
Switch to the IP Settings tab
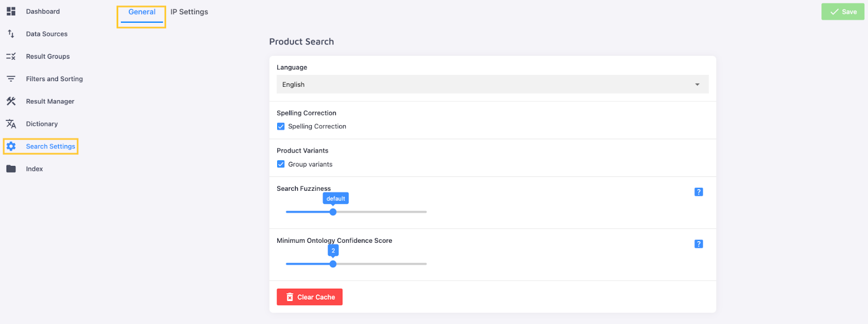coord(189,12)
